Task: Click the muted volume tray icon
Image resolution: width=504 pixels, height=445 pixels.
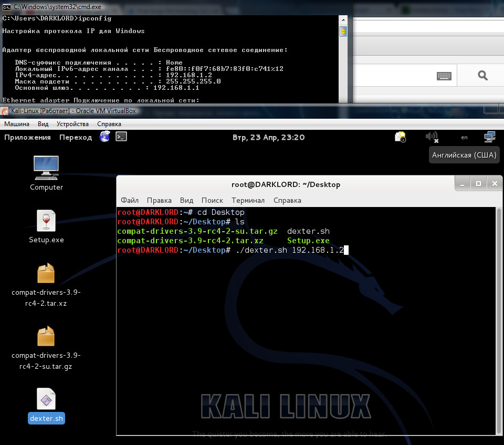Action: click(432, 137)
